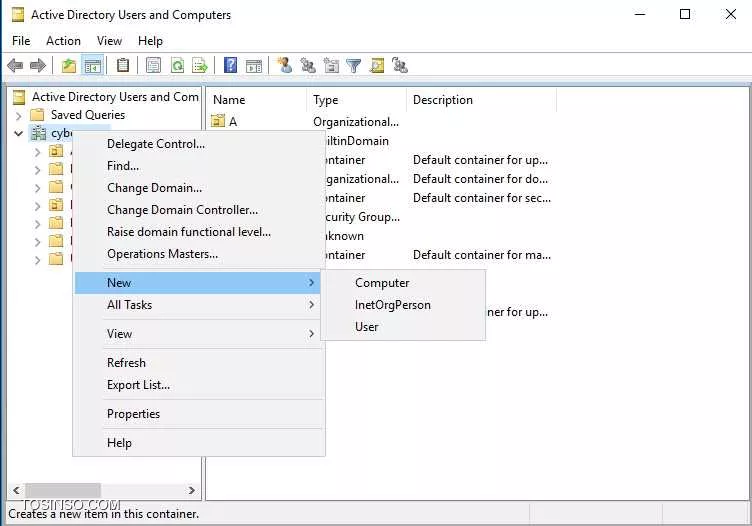
Task: Click the green Refresh toolbar icon
Action: 177,65
